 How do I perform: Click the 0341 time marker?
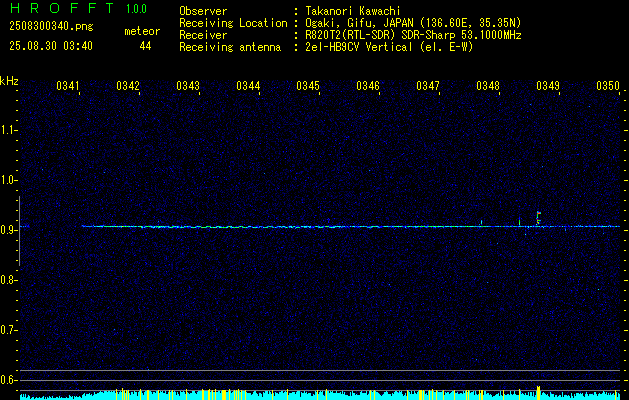68,85
